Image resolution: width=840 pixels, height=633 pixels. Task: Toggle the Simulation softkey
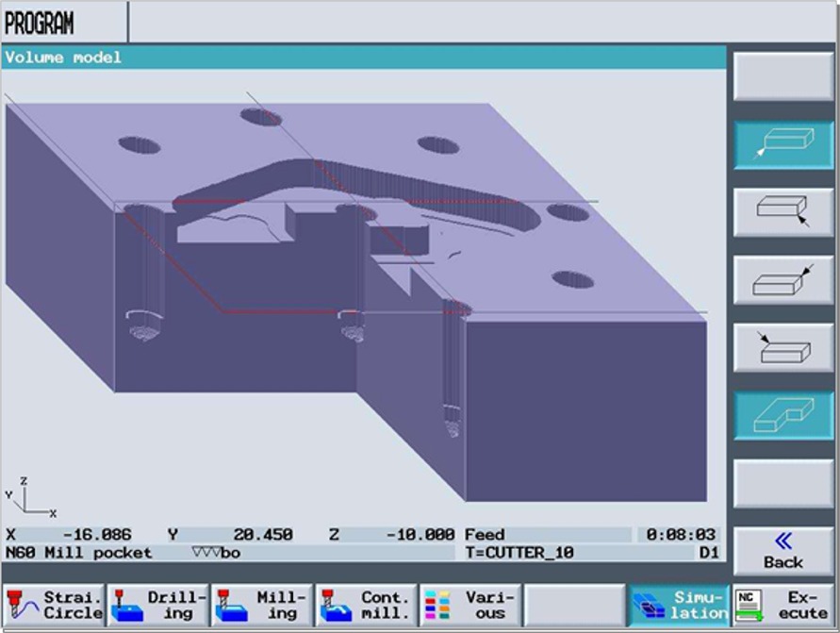pyautogui.click(x=679, y=605)
